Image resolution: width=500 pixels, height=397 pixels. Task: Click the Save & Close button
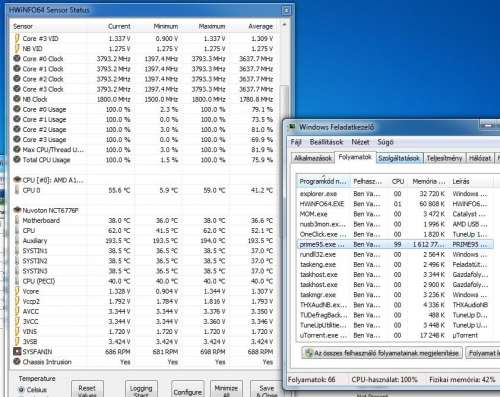tap(266, 389)
